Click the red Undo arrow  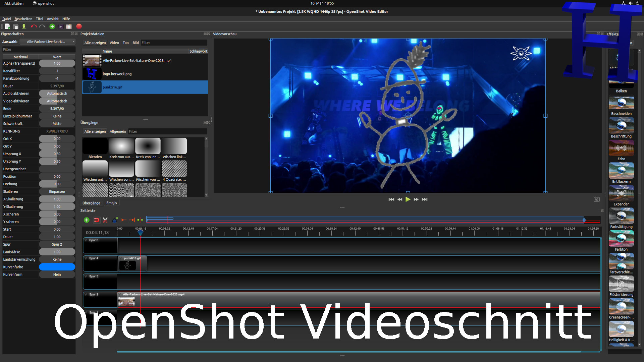(x=34, y=26)
